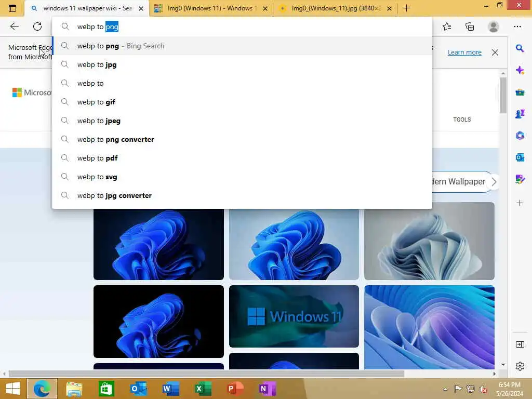This screenshot has height=399, width=532.
Task: Open the sidebar Designer icon
Action: tap(520, 179)
